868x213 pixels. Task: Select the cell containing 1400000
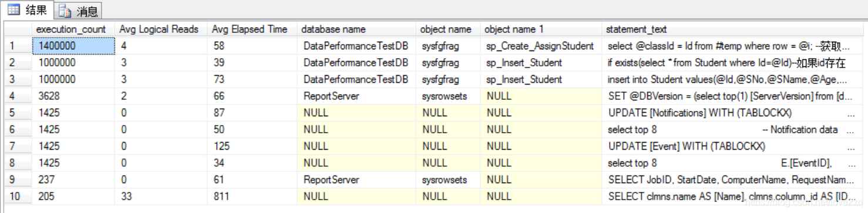coord(73,46)
